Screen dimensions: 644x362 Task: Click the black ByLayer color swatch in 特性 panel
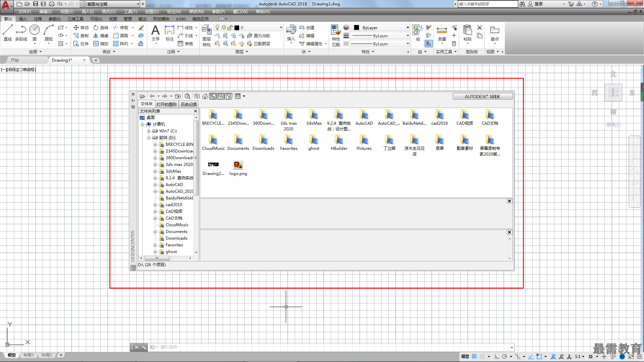357,27
